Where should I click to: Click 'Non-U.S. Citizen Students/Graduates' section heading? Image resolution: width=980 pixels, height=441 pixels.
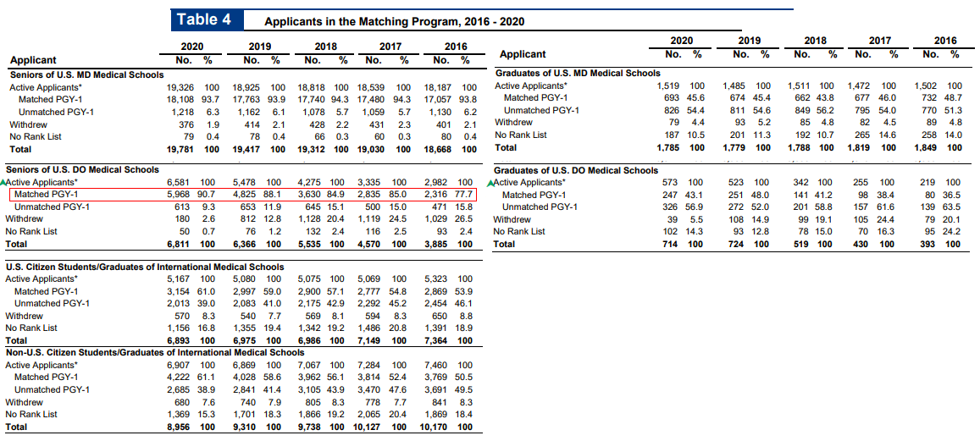tap(154, 352)
